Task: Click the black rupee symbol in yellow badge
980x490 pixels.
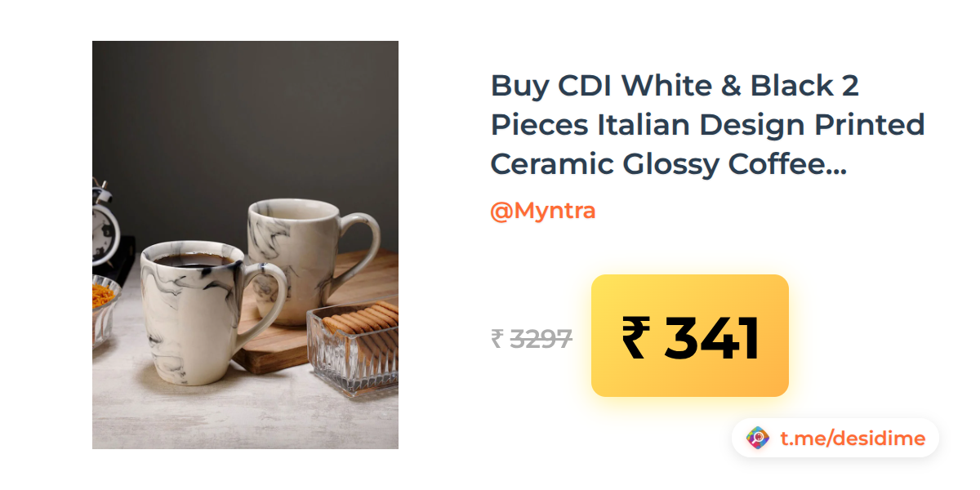Action: coord(636,338)
